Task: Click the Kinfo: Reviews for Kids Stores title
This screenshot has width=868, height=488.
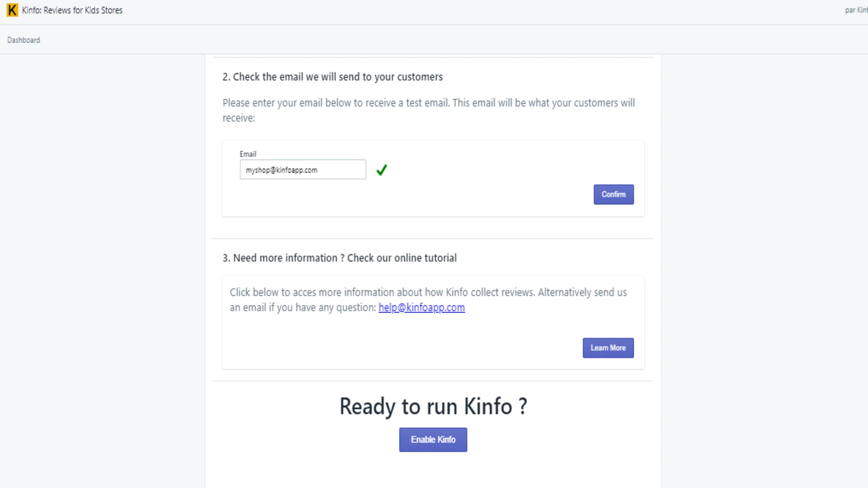Action: pyautogui.click(x=72, y=10)
